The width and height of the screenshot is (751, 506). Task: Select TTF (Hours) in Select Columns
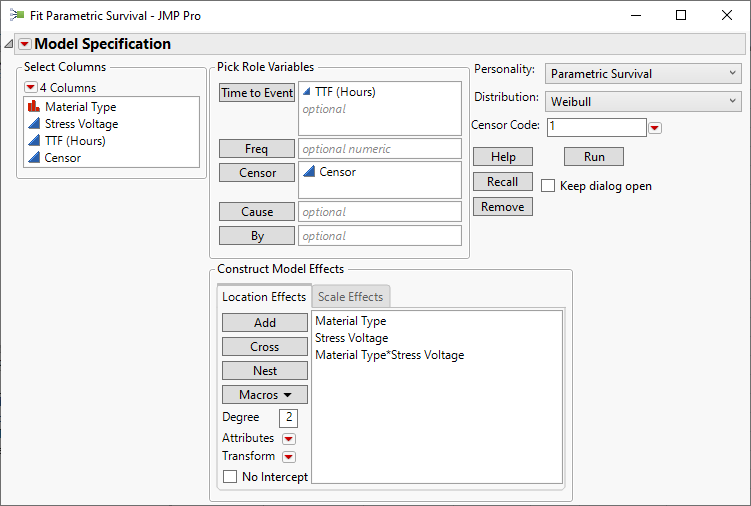[x=75, y=141]
